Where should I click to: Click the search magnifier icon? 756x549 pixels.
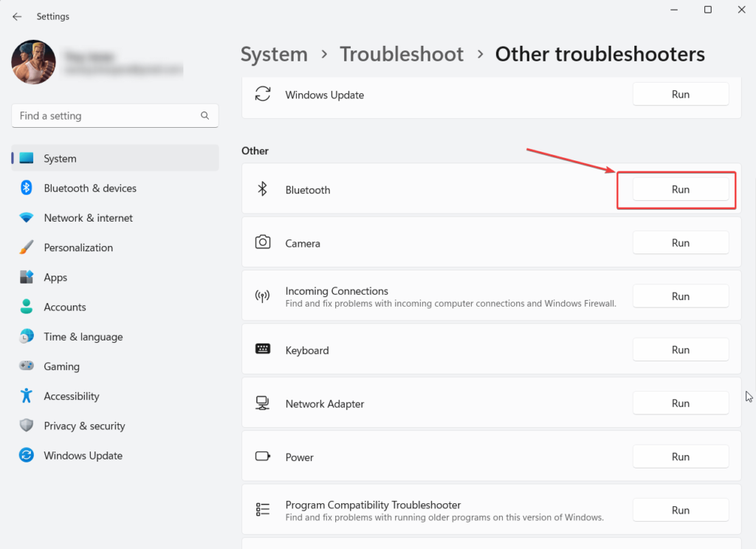point(205,116)
